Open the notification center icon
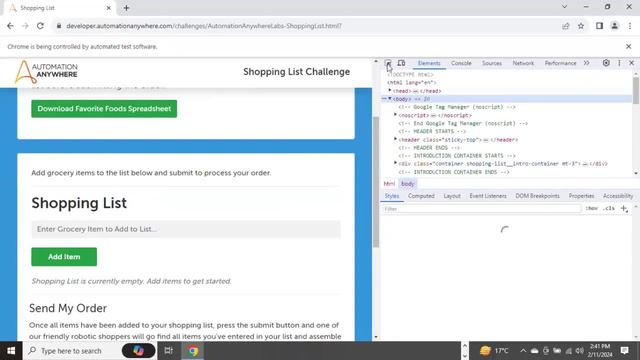 point(624,350)
